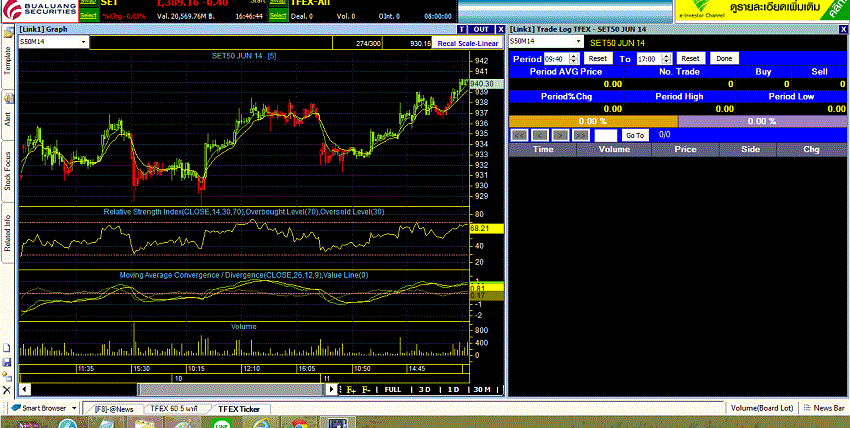Switch to the [F8]-@News tab
Viewport: 850px width, 428px height.
point(113,409)
